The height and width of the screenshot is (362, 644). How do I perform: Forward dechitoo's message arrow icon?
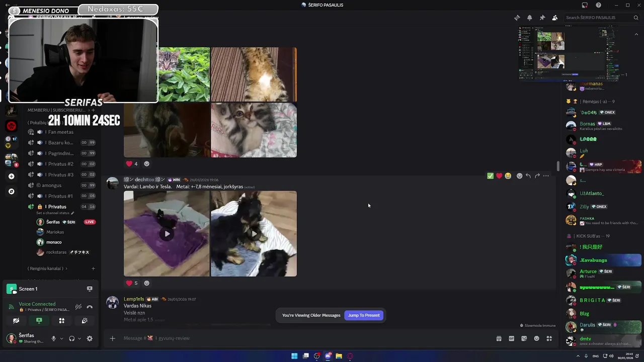point(537,175)
